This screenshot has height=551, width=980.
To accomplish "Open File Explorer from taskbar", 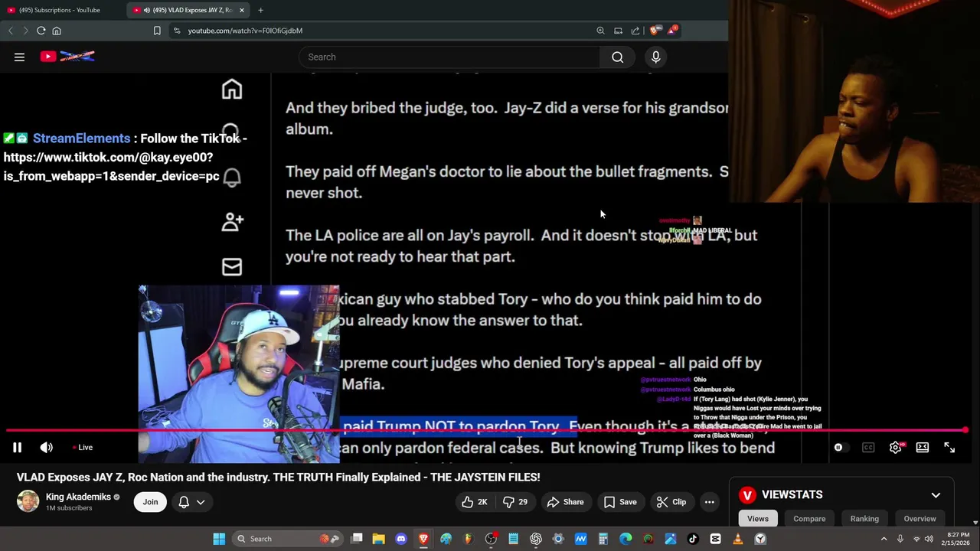I will pyautogui.click(x=378, y=539).
